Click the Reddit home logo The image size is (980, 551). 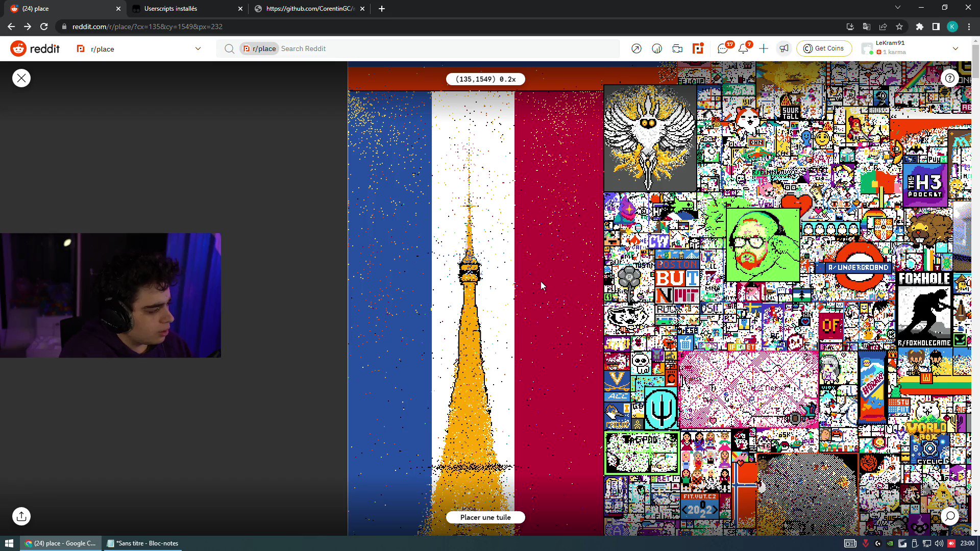click(35, 48)
